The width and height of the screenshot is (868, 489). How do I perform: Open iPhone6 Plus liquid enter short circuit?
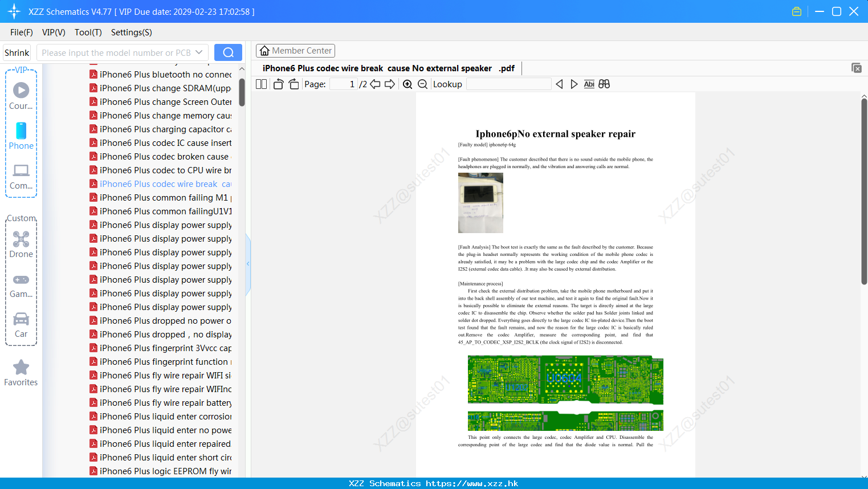click(161, 458)
